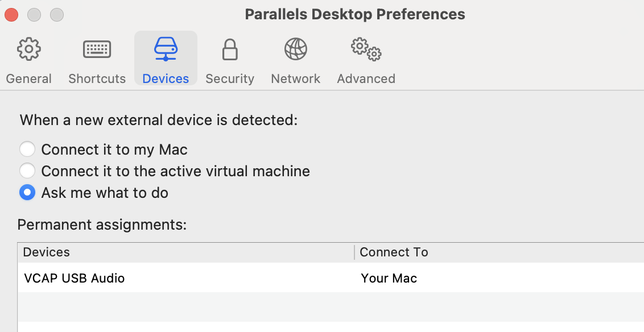This screenshot has height=332, width=644.
Task: Click the divider between Devices and Connect To
Action: tap(354, 252)
